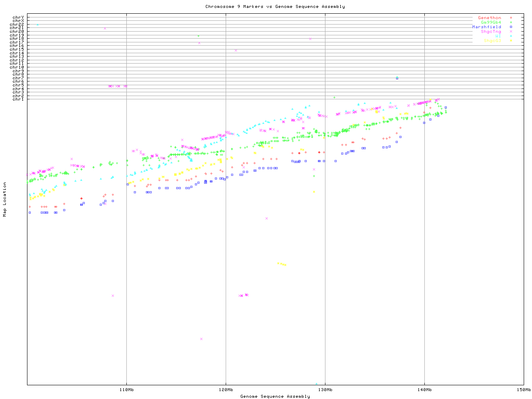Click the 130Mb x-axis tick label
Viewport: 532px width, 399px height.
click(325, 390)
